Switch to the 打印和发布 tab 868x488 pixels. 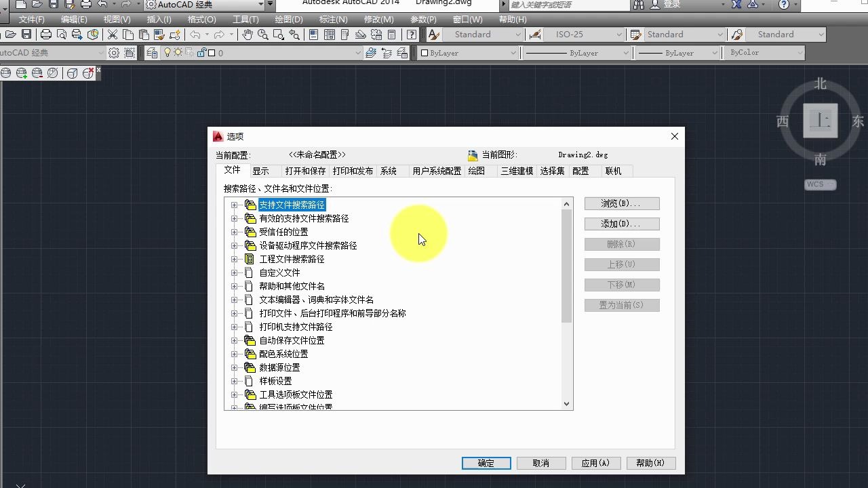(353, 171)
